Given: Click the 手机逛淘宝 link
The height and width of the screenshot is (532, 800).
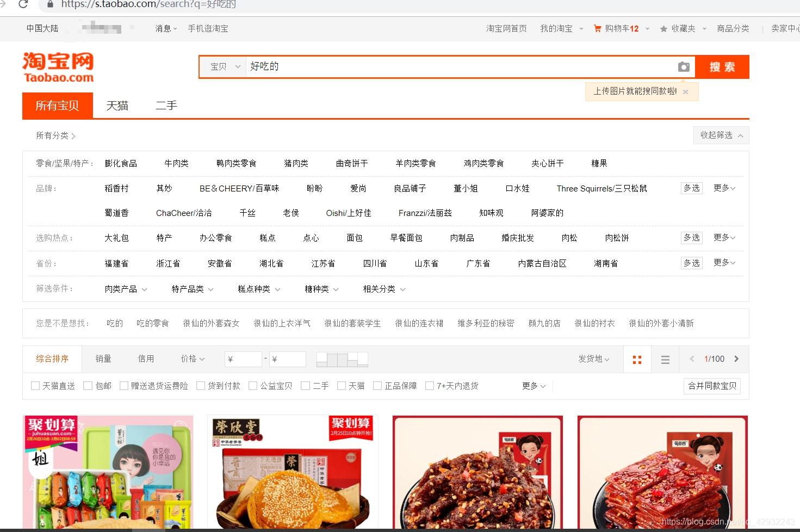Looking at the screenshot, I should point(208,28).
